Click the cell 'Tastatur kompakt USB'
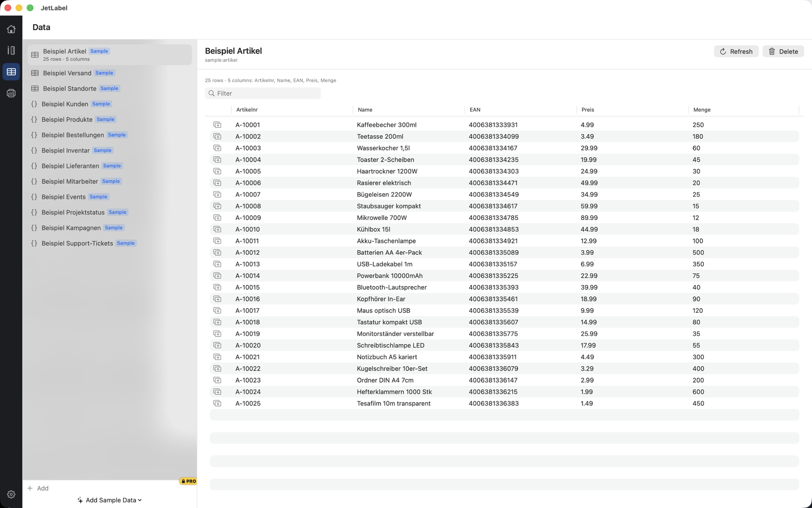Screen dimensions: 812x508 coord(389,322)
